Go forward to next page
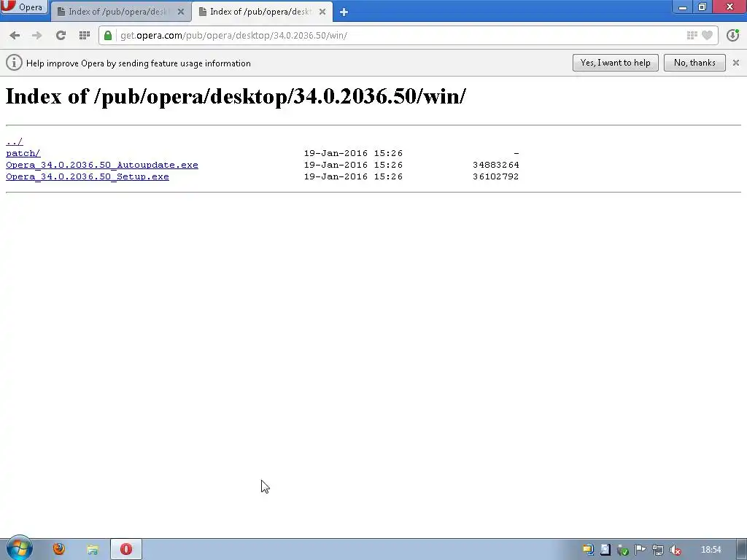 pos(36,35)
